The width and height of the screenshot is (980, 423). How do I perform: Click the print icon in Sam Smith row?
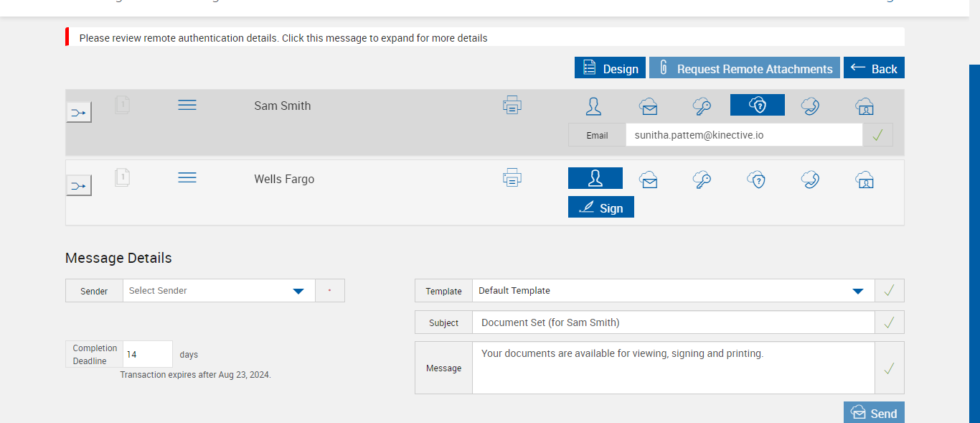coord(512,106)
